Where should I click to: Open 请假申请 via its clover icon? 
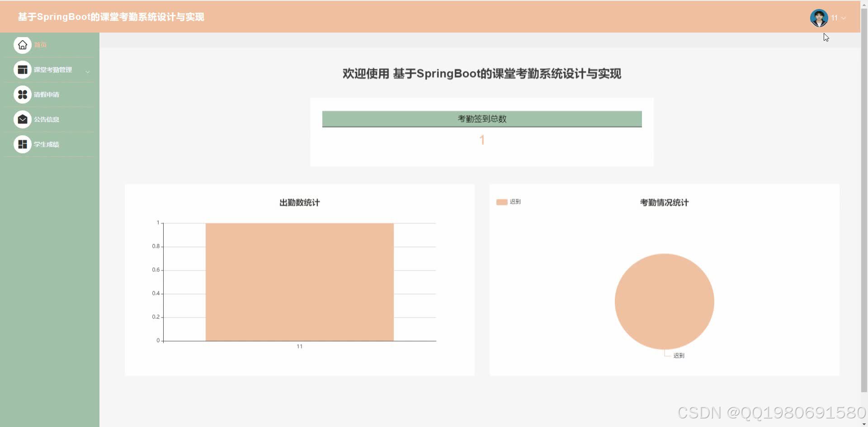coord(22,95)
